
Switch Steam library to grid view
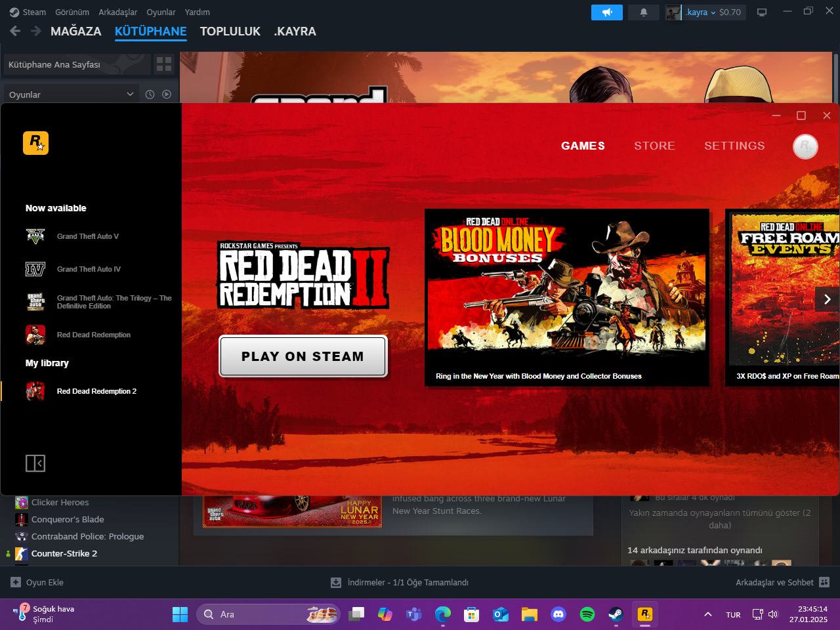pyautogui.click(x=164, y=64)
